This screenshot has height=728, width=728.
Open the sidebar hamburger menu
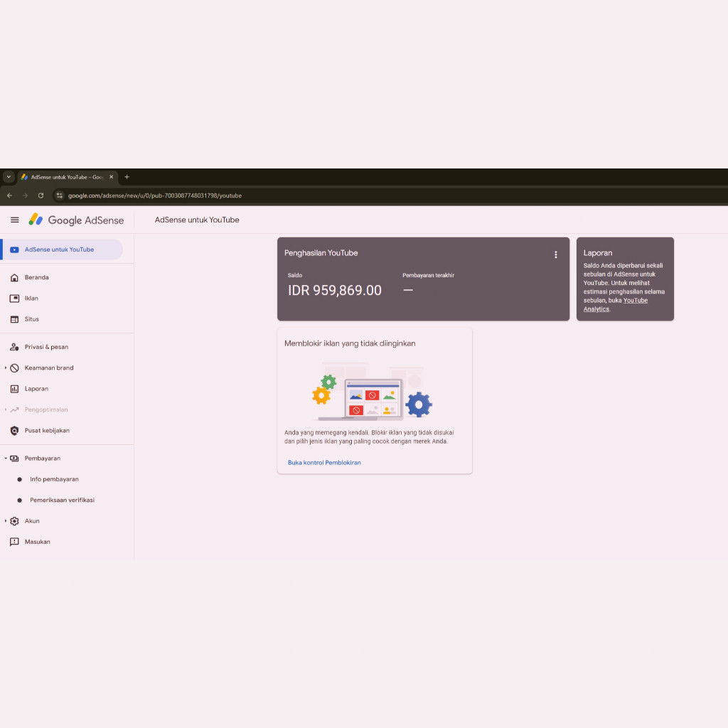pos(14,220)
